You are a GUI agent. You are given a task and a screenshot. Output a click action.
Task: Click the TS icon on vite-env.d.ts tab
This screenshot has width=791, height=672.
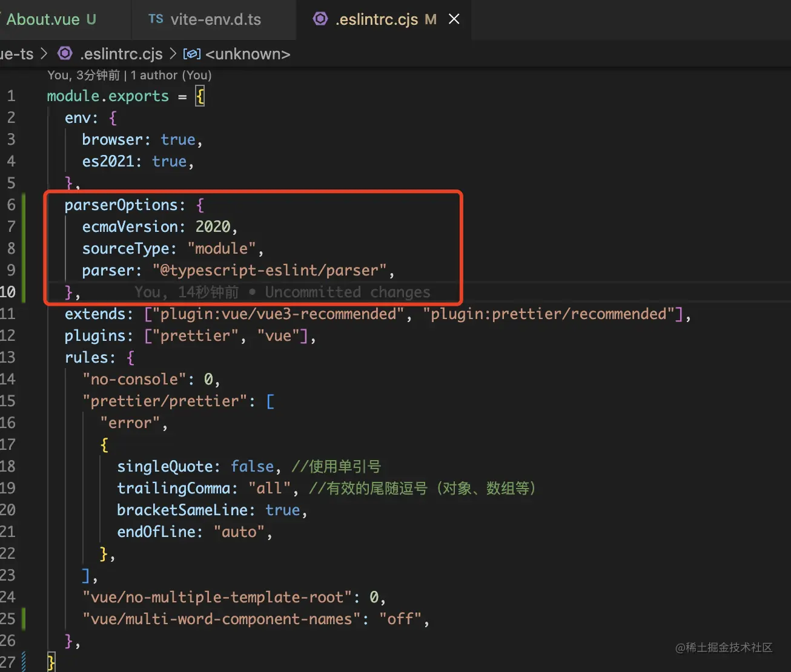point(156,19)
